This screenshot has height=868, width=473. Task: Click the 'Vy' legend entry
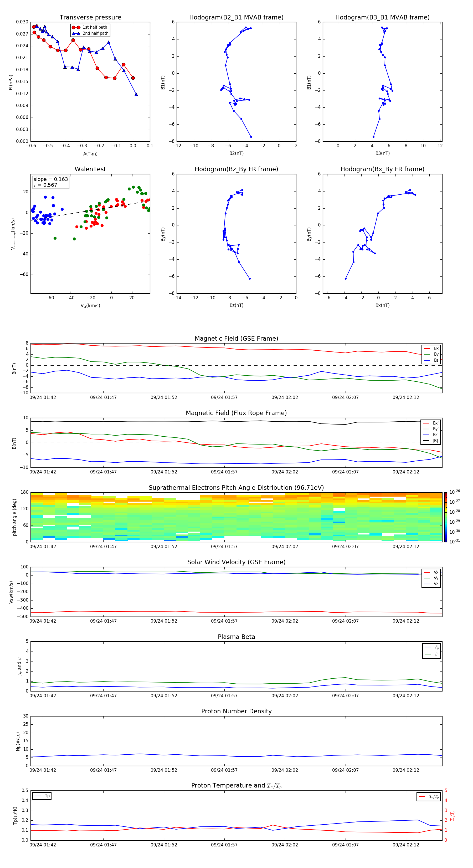pos(431,578)
